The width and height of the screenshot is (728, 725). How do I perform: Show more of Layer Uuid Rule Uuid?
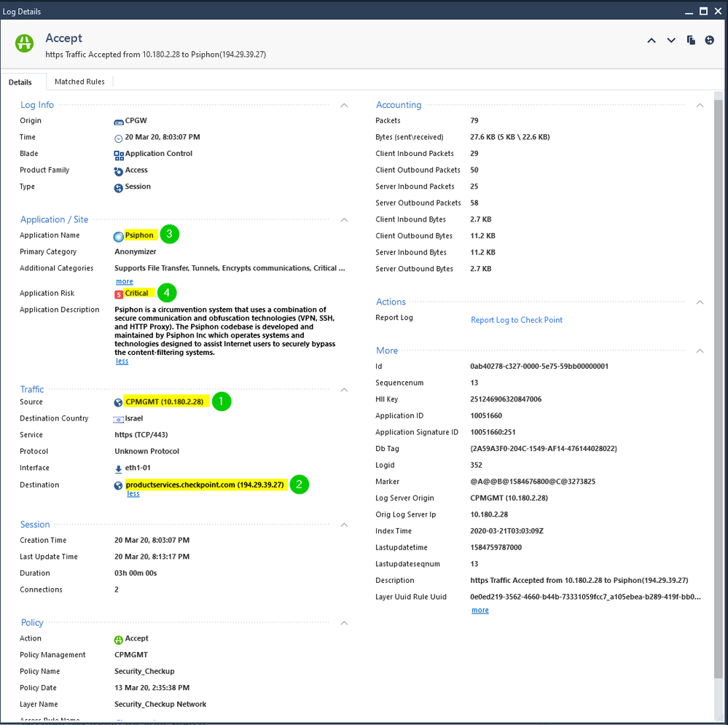tap(480, 610)
